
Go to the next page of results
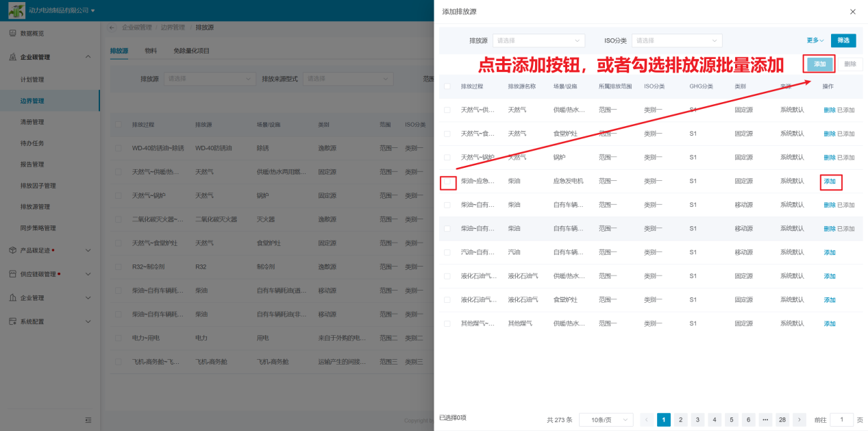coord(799,420)
